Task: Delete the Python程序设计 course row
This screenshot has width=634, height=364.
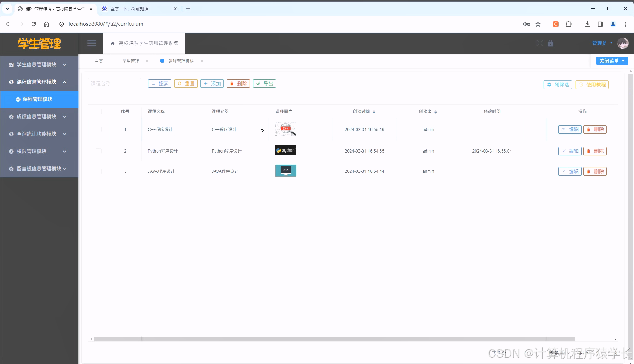Action: point(595,151)
